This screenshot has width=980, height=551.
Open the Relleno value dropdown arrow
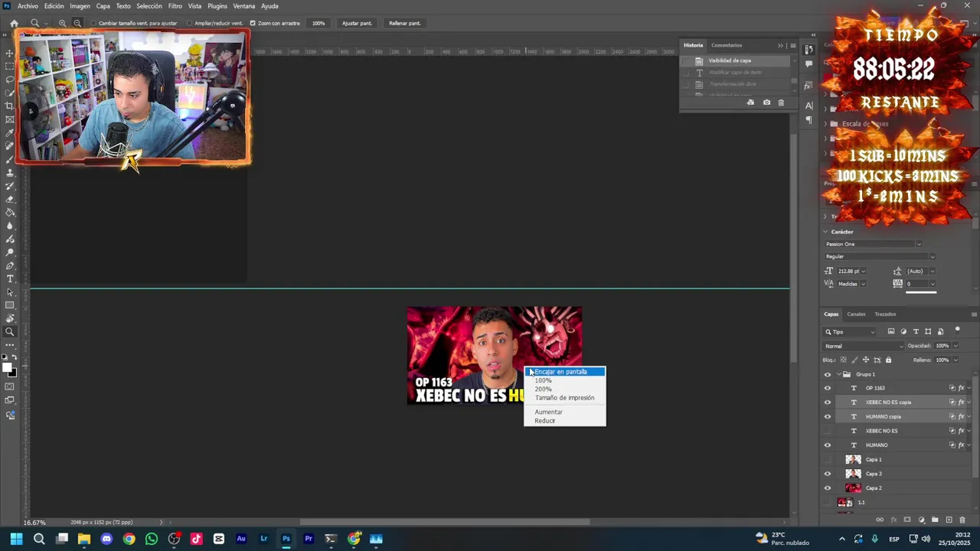955,360
